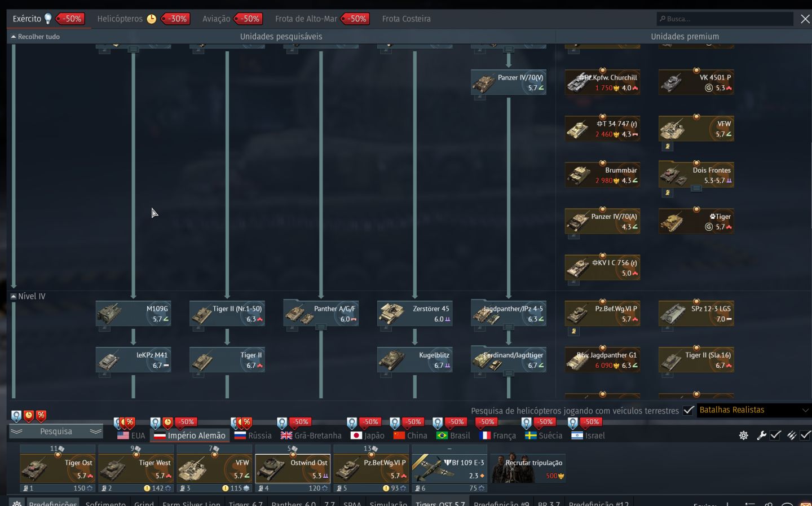The height and width of the screenshot is (506, 812).
Task: Switch to the Helicópteros tab
Action: [120, 19]
